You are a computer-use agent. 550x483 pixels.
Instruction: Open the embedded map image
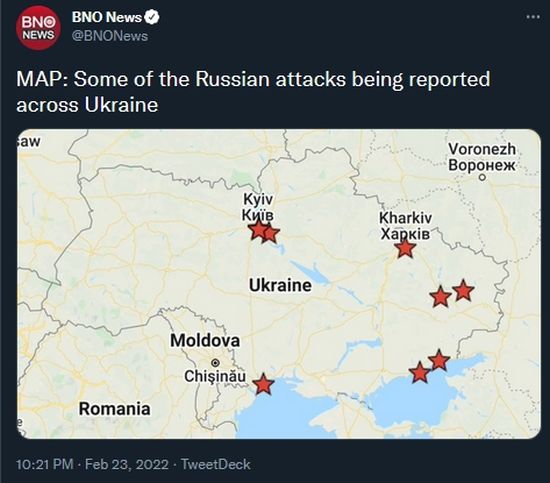(279, 284)
